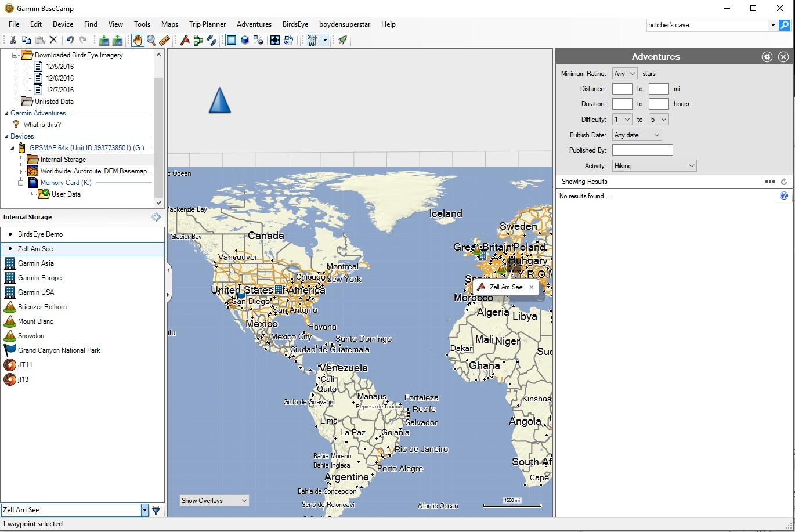The image size is (795, 532).
Task: Click the Copy toolbar icon
Action: 26,40
